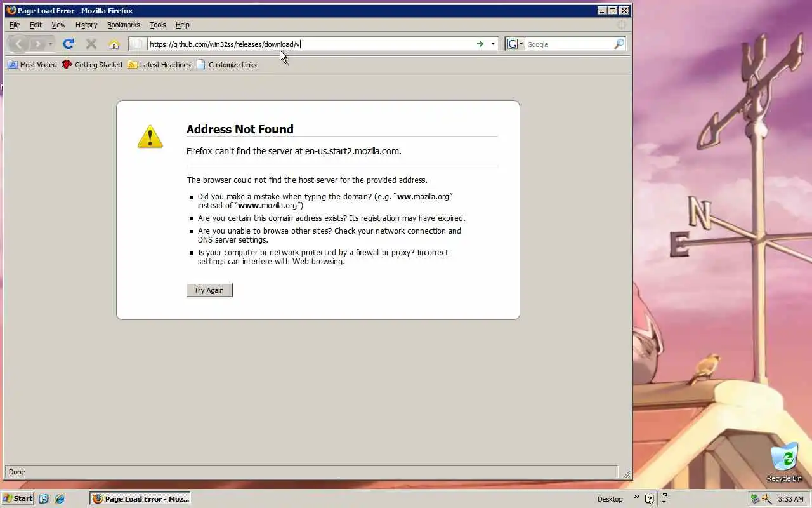The height and width of the screenshot is (508, 812).
Task: Launch Internet Explorer from quick launch
Action: 60,499
